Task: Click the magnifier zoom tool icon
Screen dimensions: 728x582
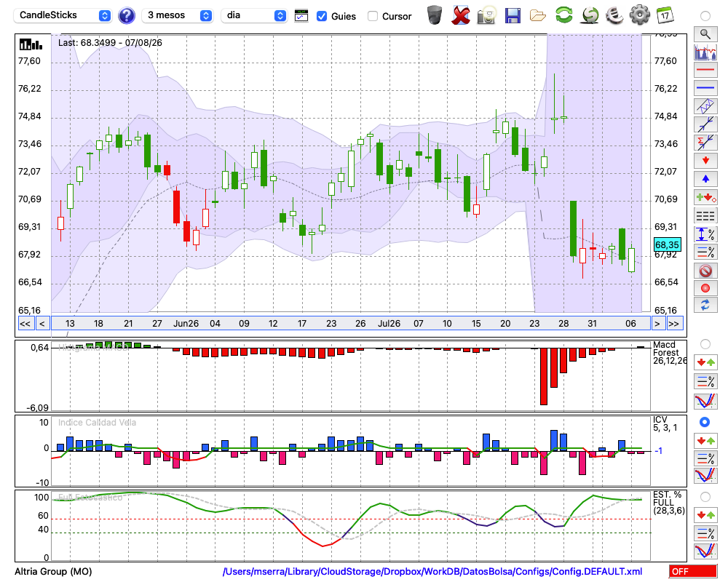Action: pyautogui.click(x=705, y=34)
